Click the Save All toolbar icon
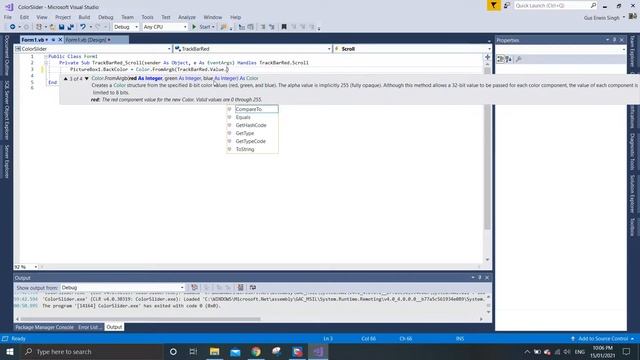 click(x=71, y=27)
